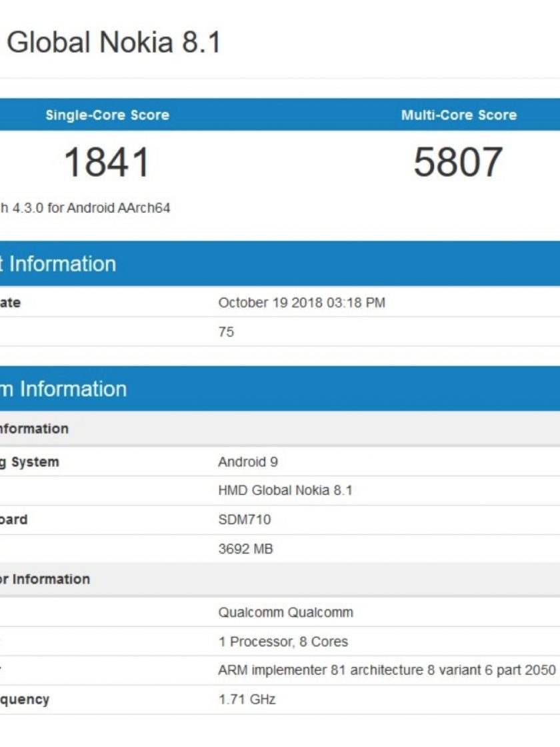Click the blue header above the Android 9 row
The image size is (560, 747).
(280, 389)
